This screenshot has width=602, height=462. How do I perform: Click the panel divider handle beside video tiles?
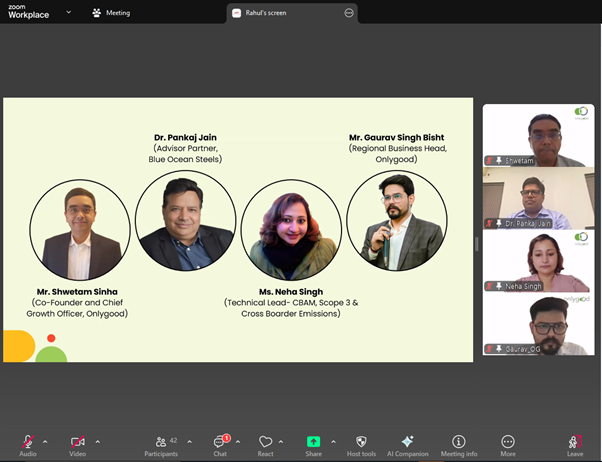click(476, 244)
